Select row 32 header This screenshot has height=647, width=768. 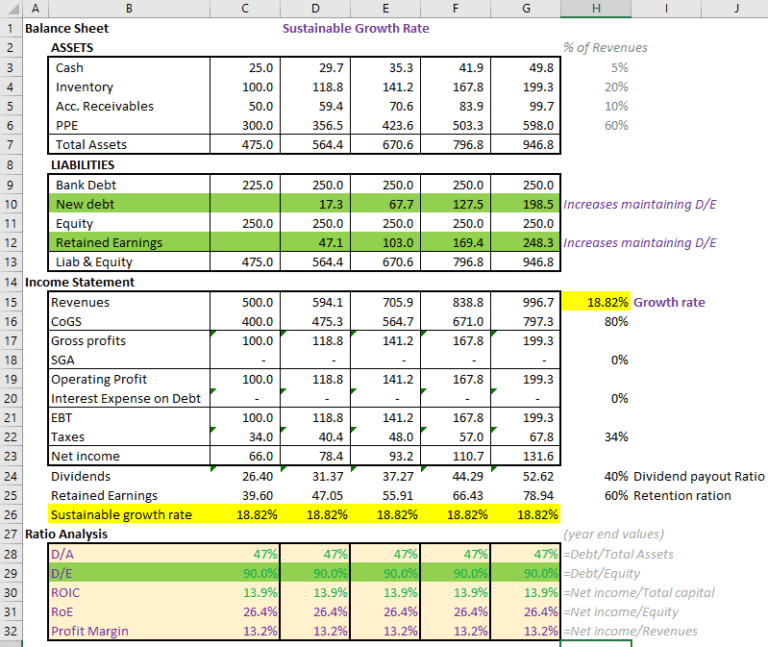pos(11,631)
